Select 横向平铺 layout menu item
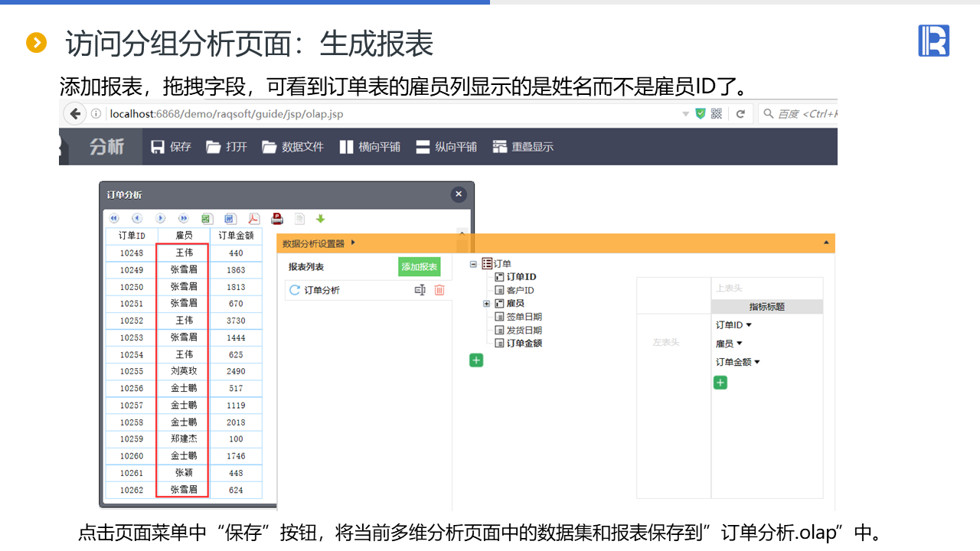The width and height of the screenshot is (980, 551). (x=371, y=147)
